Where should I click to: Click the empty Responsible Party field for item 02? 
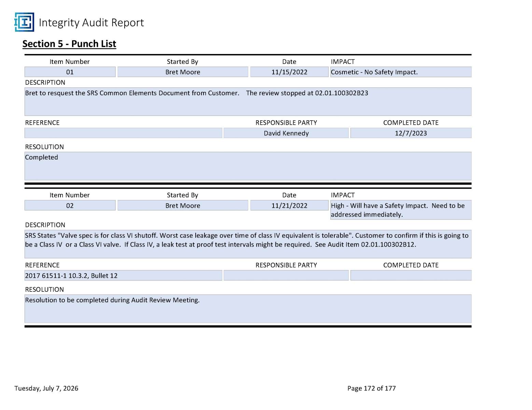[x=286, y=275]
